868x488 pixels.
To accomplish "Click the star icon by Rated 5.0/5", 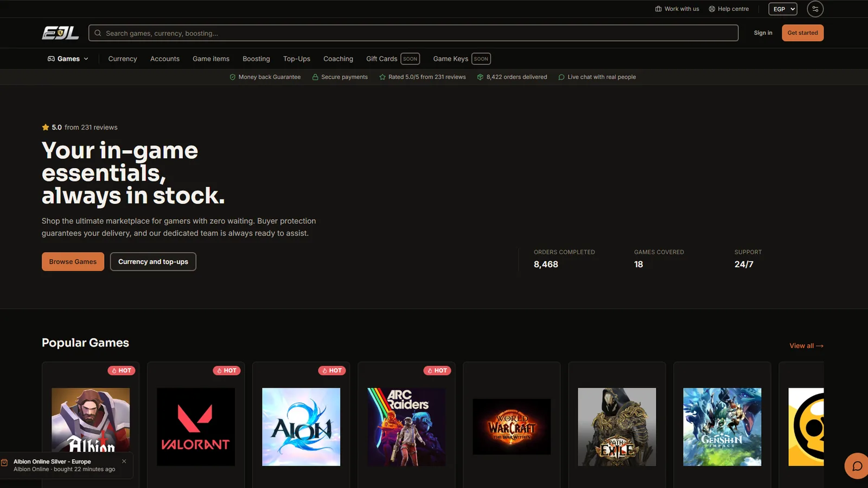I will pyautogui.click(x=382, y=77).
